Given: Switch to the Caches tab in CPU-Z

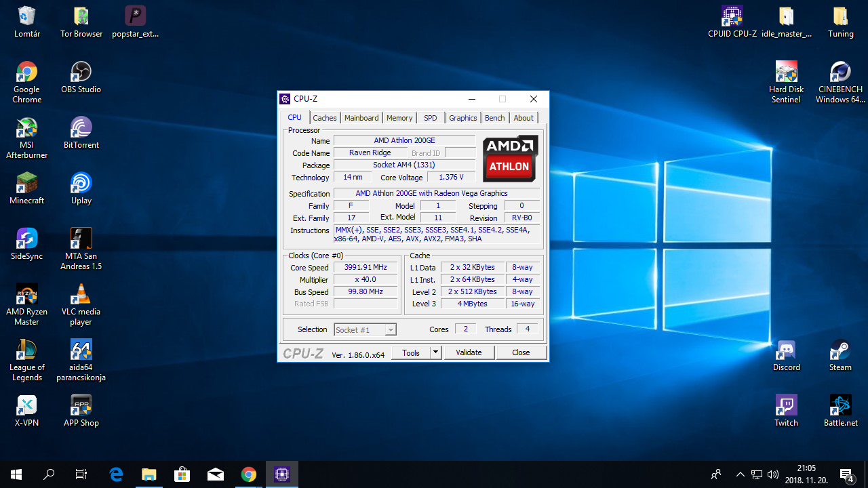Looking at the screenshot, I should tap(325, 118).
